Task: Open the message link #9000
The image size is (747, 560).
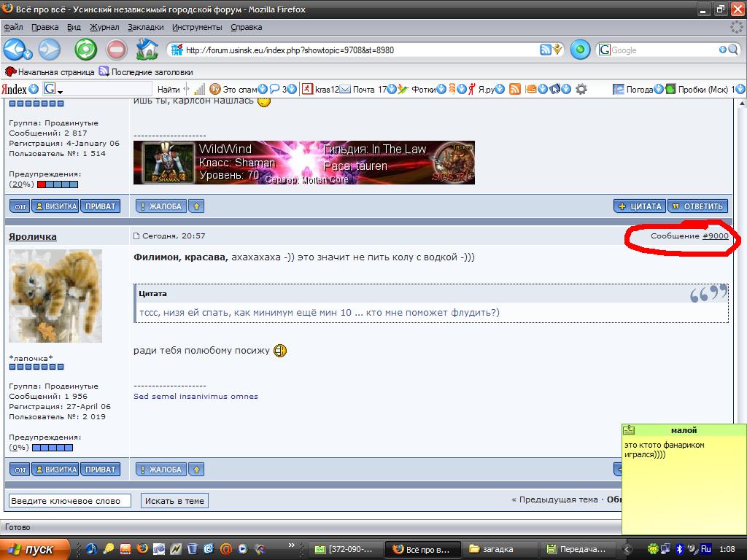Action: point(715,236)
